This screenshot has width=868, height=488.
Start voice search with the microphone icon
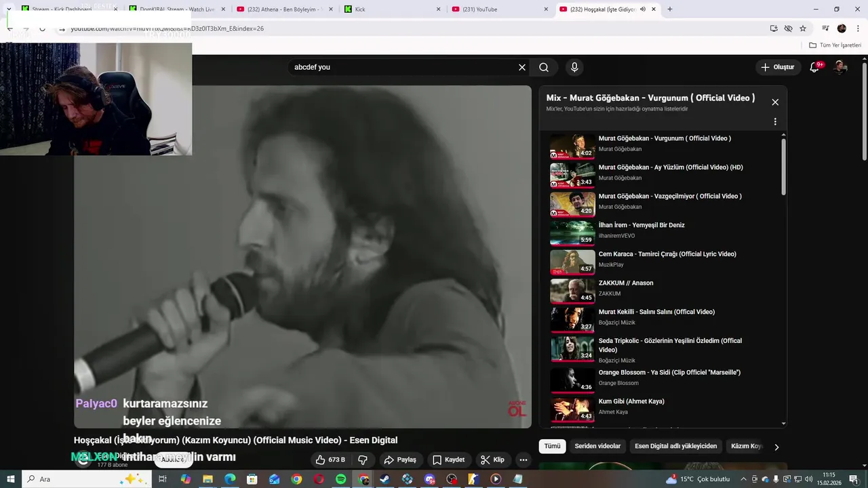574,67
